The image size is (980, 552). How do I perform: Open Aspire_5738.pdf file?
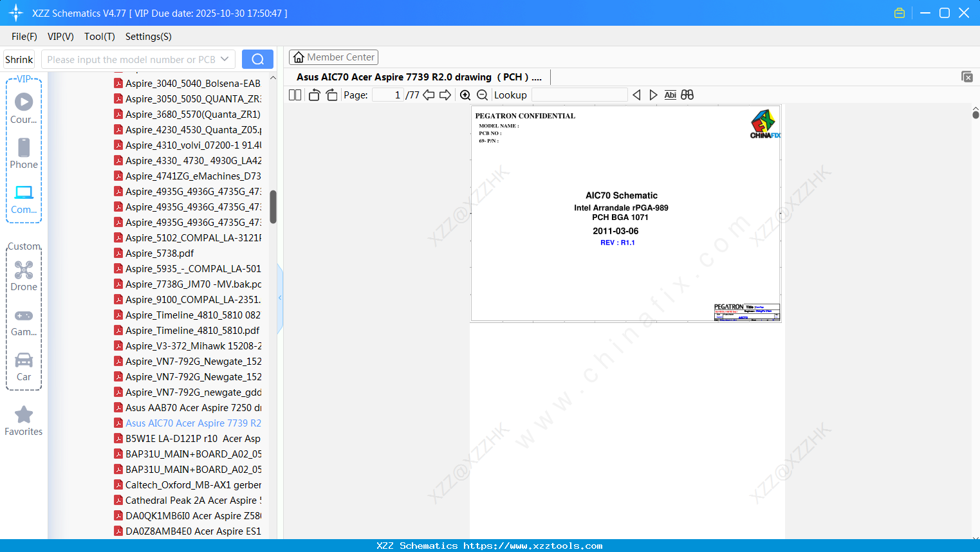pos(154,253)
